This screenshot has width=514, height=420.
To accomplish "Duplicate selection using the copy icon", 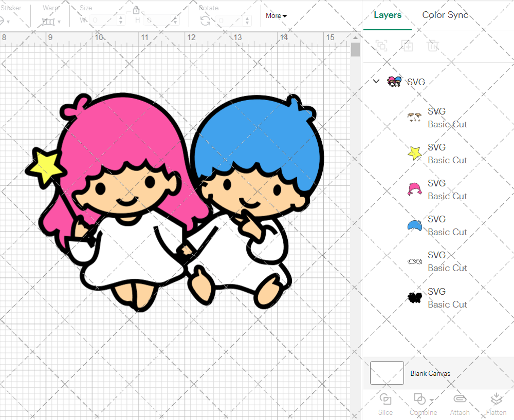I will 408,46.
